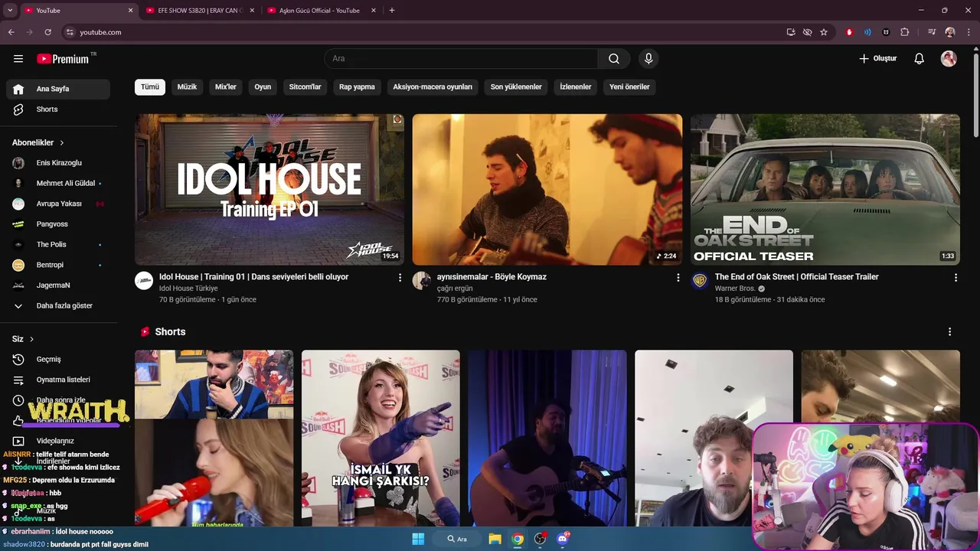
Task: Open Chrome from taskbar
Action: click(518, 539)
